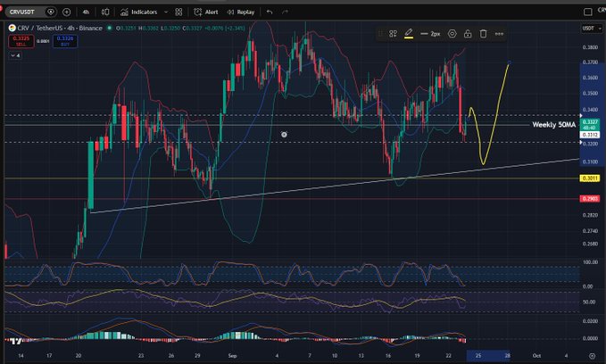Open chart settings icon at bottom right
This screenshot has height=364, width=606.
tap(592, 355)
